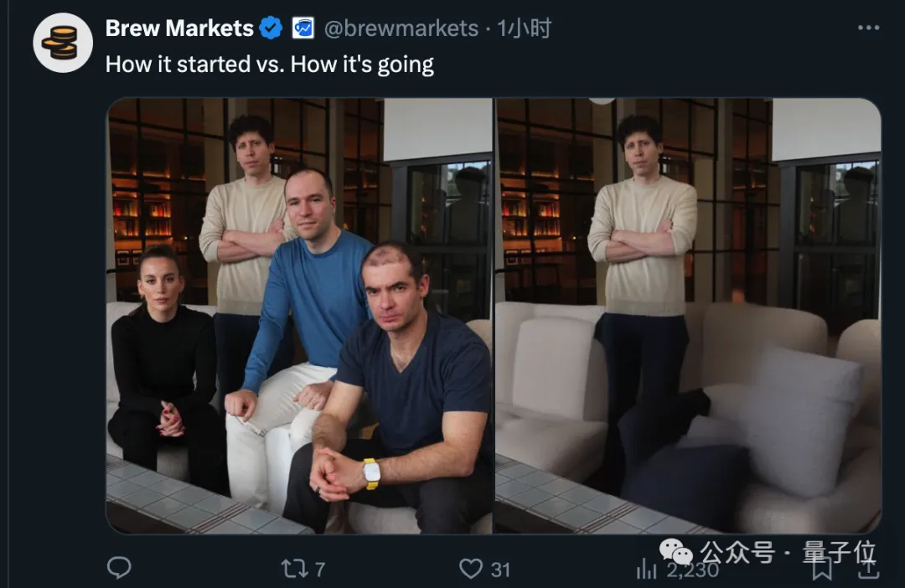Image resolution: width=905 pixels, height=588 pixels.
Task: Open the Brew Markets coin avatar
Action: click(x=63, y=43)
